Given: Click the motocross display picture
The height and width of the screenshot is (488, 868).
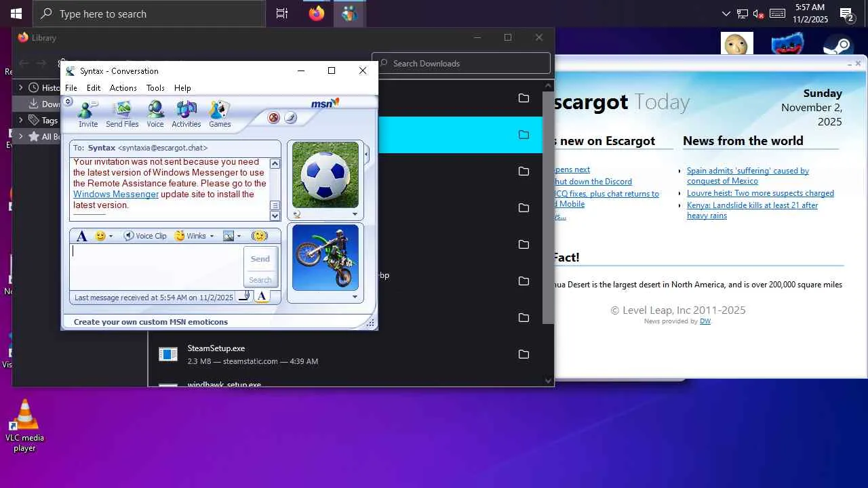Looking at the screenshot, I should 325,258.
